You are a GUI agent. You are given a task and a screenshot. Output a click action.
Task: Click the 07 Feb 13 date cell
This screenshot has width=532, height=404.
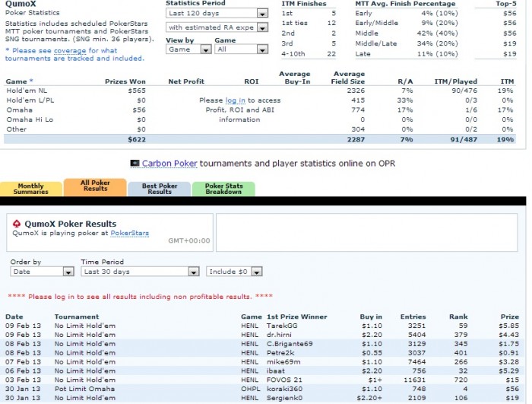coord(23,362)
